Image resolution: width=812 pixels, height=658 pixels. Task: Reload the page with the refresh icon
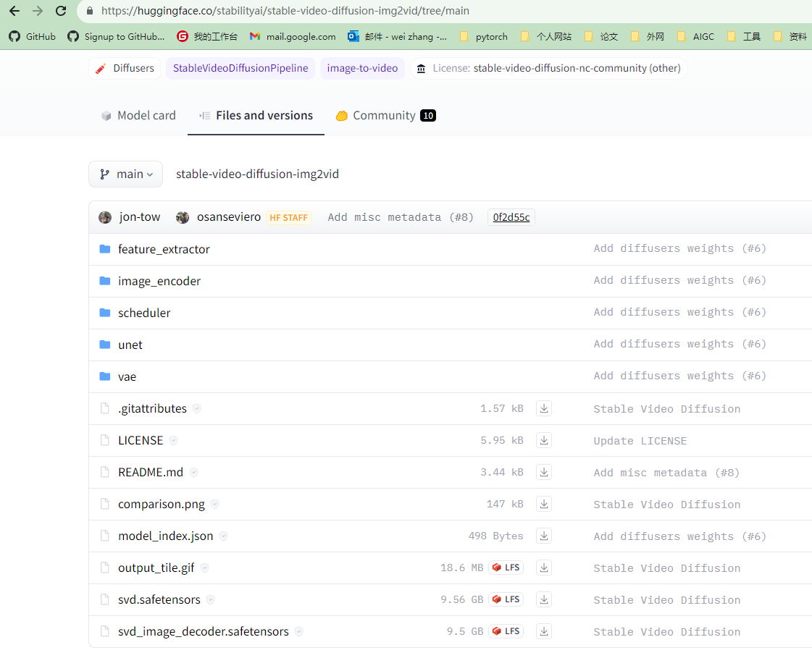[x=61, y=10]
